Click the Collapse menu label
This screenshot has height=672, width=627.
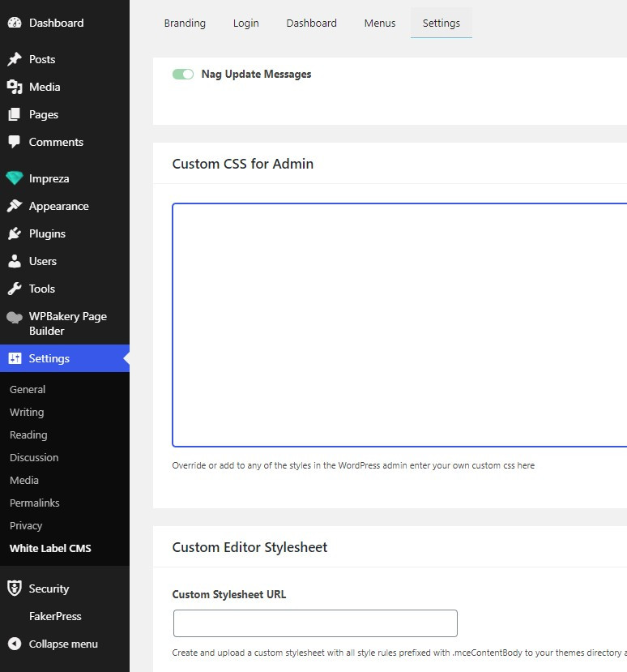click(63, 644)
